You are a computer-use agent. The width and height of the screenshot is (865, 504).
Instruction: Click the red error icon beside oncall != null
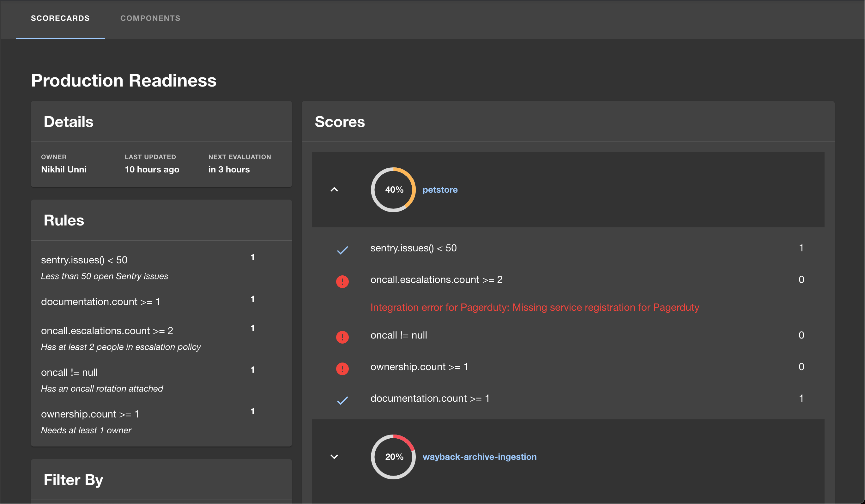[x=342, y=337]
